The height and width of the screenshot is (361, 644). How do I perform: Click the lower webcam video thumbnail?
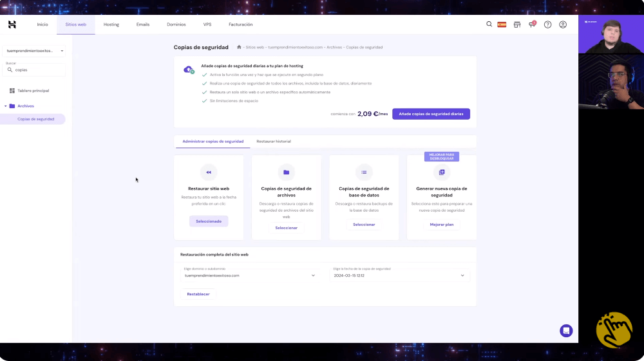click(x=611, y=82)
